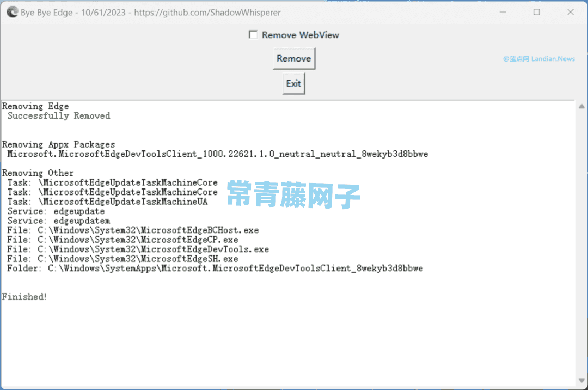The width and height of the screenshot is (588, 390).
Task: Minimize the Bye Bye Edge window
Action: pyautogui.click(x=503, y=13)
